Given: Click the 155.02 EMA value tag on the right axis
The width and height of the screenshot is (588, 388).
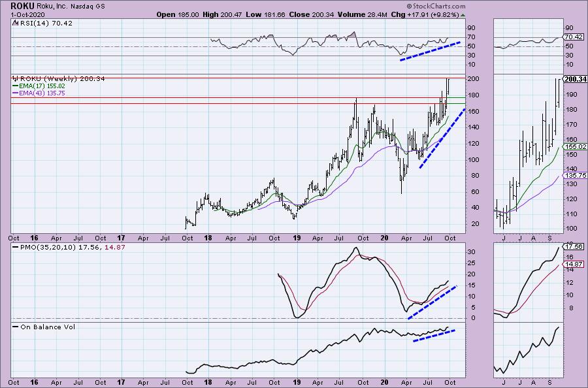Looking at the screenshot, I should [575, 146].
